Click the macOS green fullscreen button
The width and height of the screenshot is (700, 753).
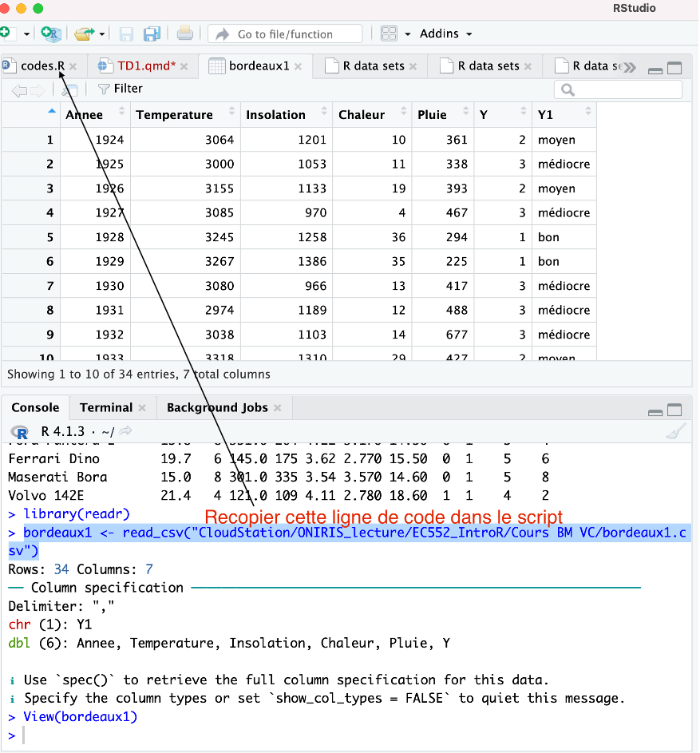pyautogui.click(x=38, y=8)
